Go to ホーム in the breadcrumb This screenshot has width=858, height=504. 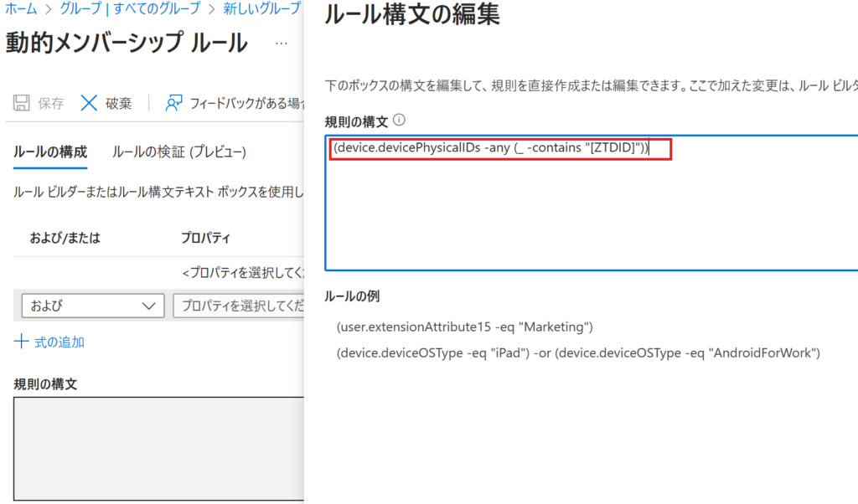coord(21,10)
